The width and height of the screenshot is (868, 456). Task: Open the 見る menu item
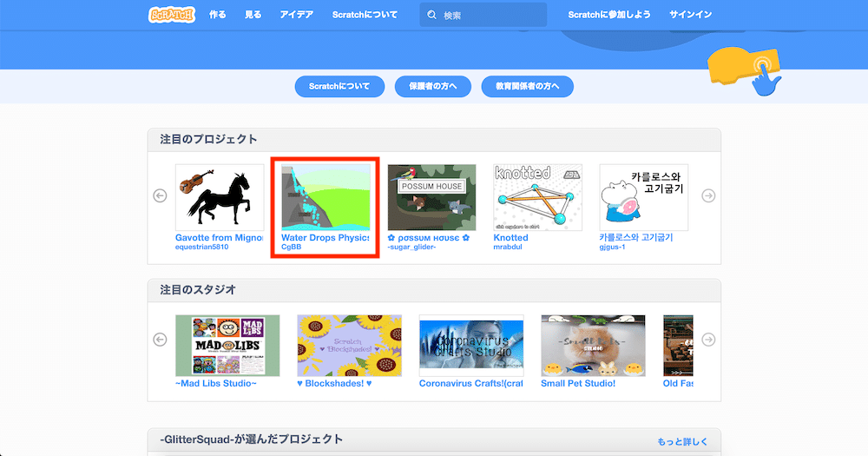coord(253,15)
